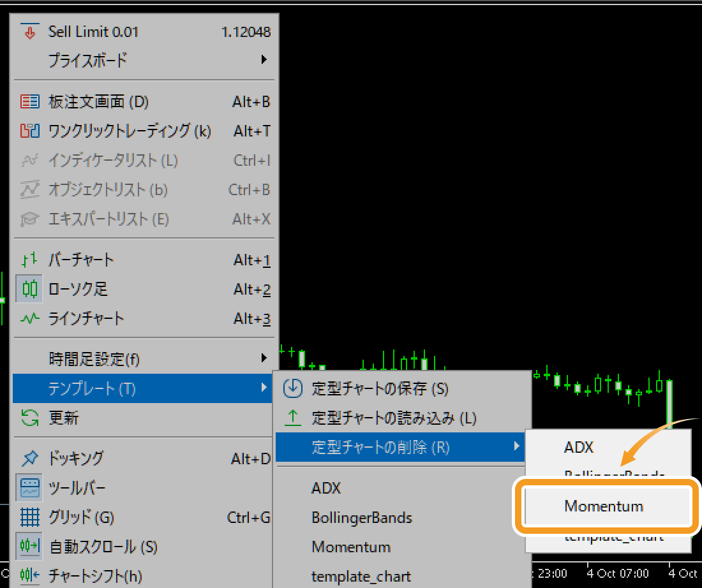Click the エキスパートリスト (E) entry text
702x588 pixels.
[x=108, y=219]
